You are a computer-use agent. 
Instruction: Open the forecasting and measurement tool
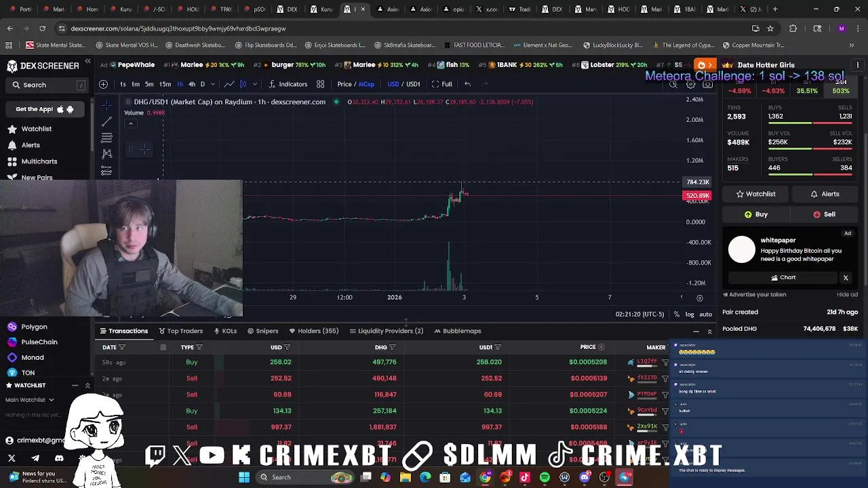click(106, 170)
